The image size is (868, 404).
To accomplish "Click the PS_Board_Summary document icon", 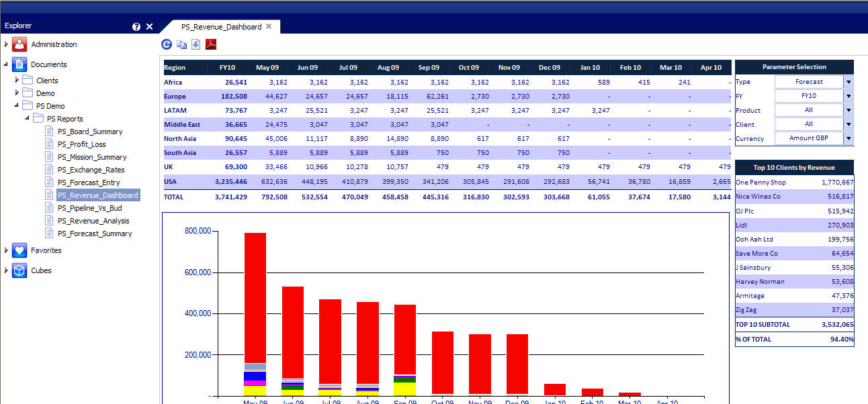I will pos(49,132).
